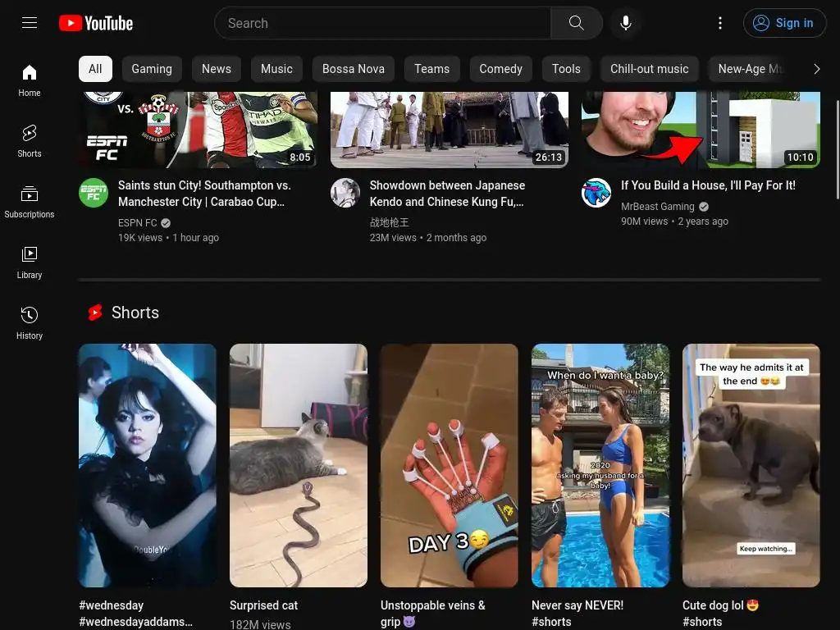The width and height of the screenshot is (840, 630).
Task: Click Unstoppable veins & grip title
Action: pos(433,614)
